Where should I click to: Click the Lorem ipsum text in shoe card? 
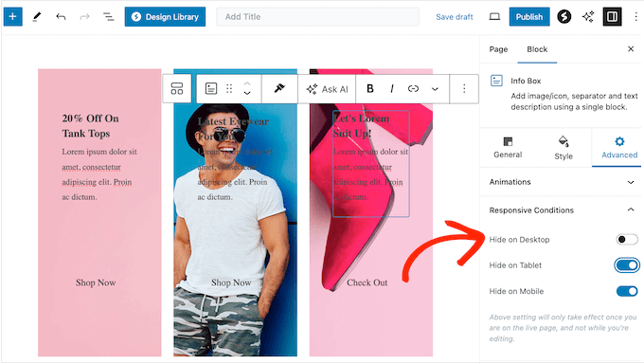click(x=370, y=174)
